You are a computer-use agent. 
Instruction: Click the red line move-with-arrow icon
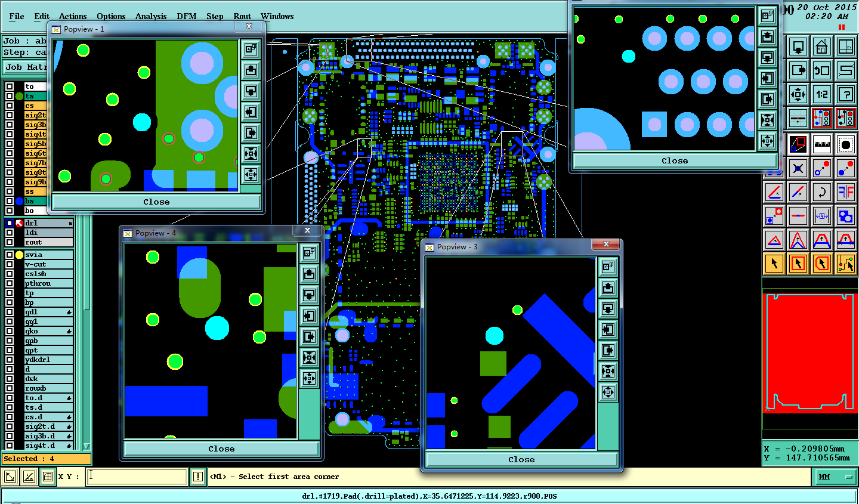774,192
